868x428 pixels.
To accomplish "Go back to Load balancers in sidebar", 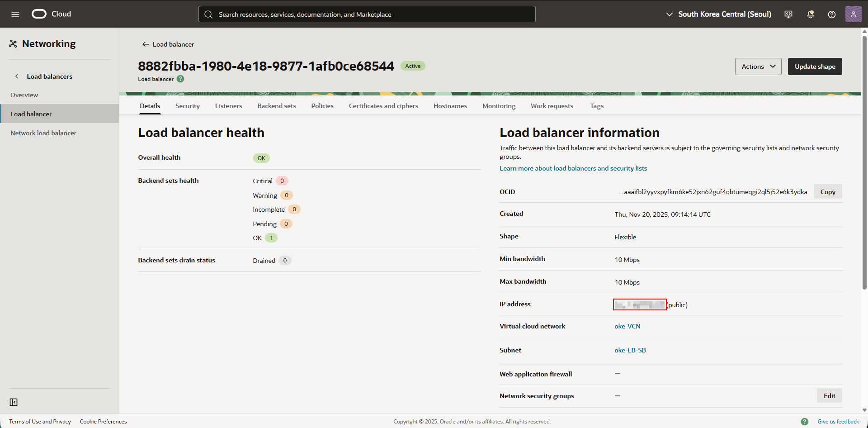I will tap(49, 76).
